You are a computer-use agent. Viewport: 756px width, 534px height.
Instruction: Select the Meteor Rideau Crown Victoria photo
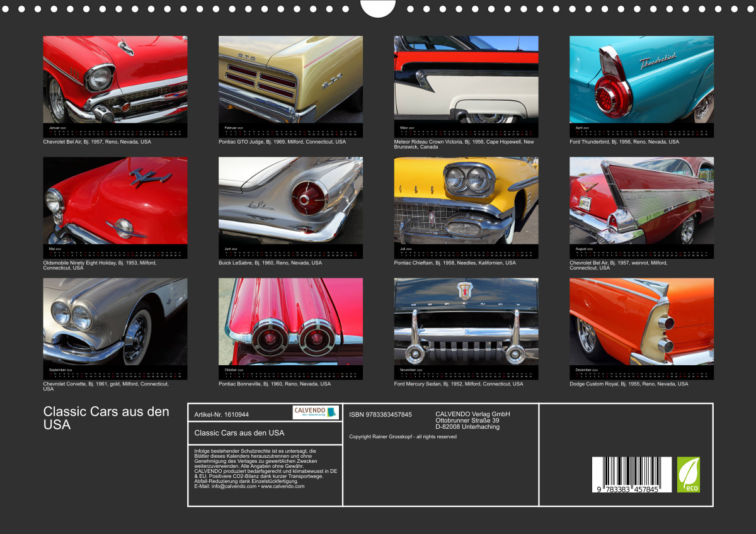coord(466,79)
